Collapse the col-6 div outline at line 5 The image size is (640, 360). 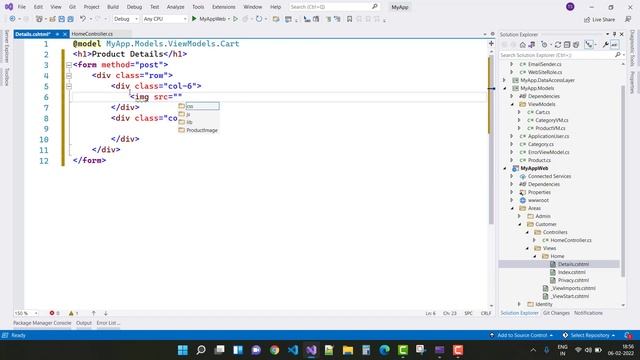69,86
